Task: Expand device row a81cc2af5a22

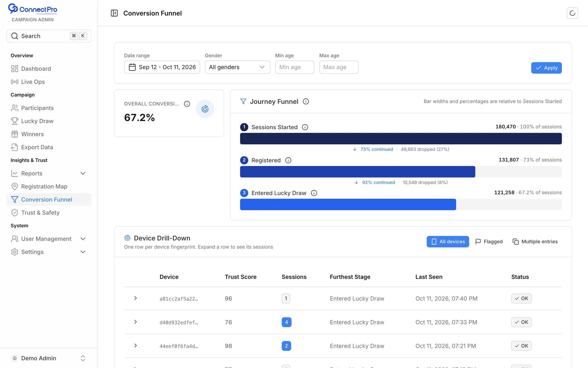Action: click(x=135, y=298)
